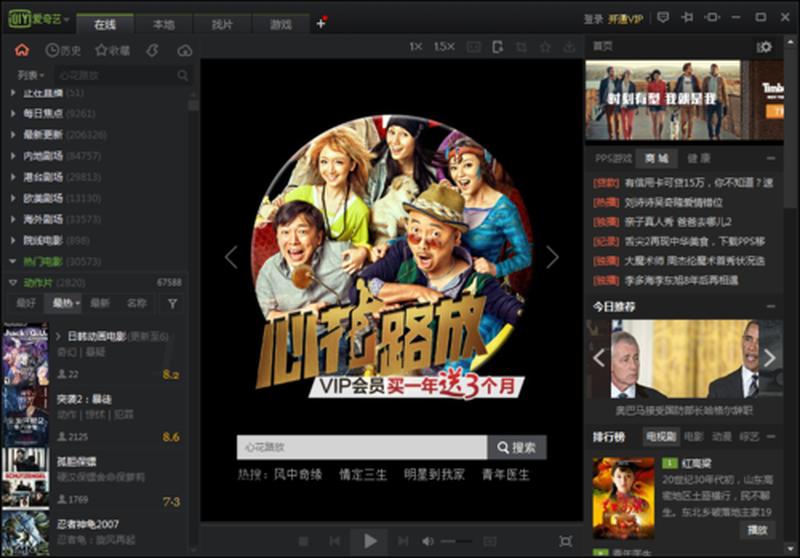Open the 历史 history clock icon
The width and height of the screenshot is (800, 558).
pos(63,50)
